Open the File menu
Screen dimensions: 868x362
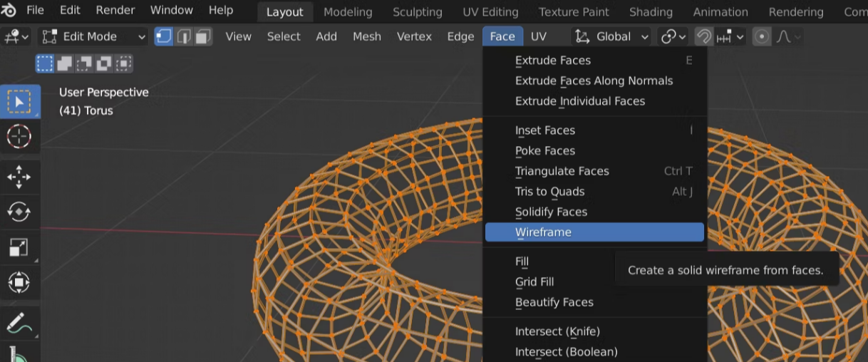35,11
